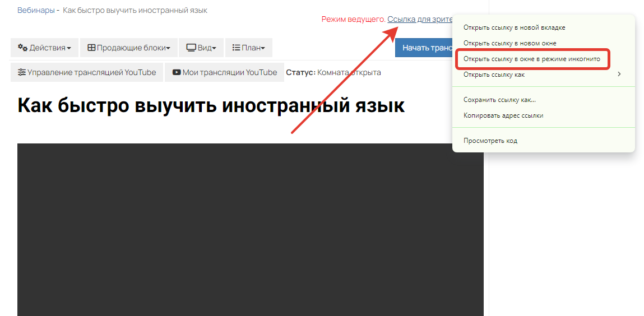The width and height of the screenshot is (644, 316).
Task: Click the submenu chevron arrow
Action: click(x=619, y=75)
